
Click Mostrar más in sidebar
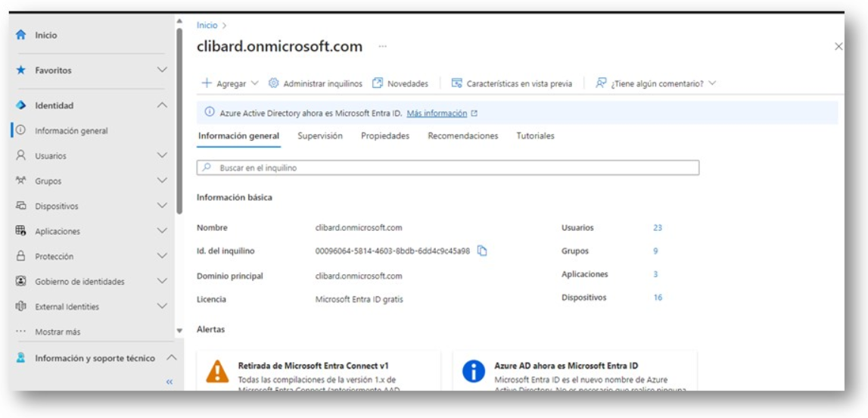58,332
